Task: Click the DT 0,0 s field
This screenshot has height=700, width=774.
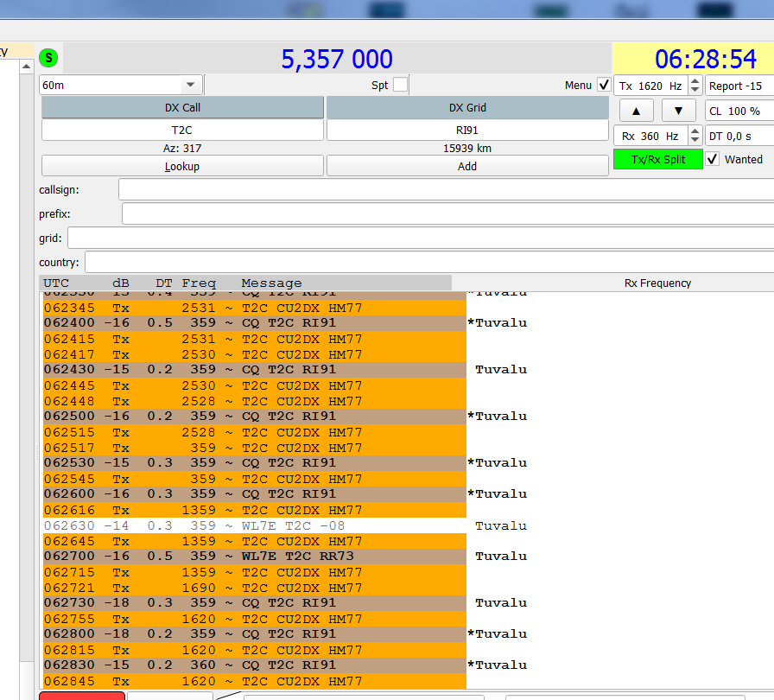Action: 739,137
